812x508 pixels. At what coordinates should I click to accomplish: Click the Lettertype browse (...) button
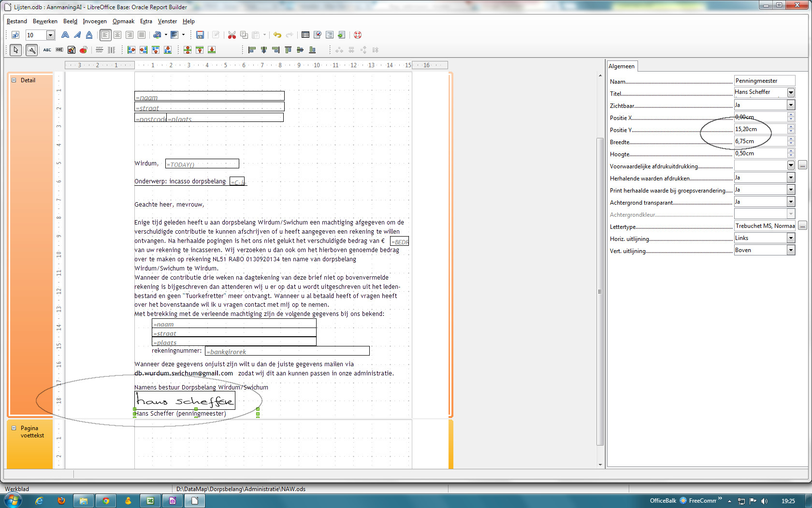click(x=802, y=226)
